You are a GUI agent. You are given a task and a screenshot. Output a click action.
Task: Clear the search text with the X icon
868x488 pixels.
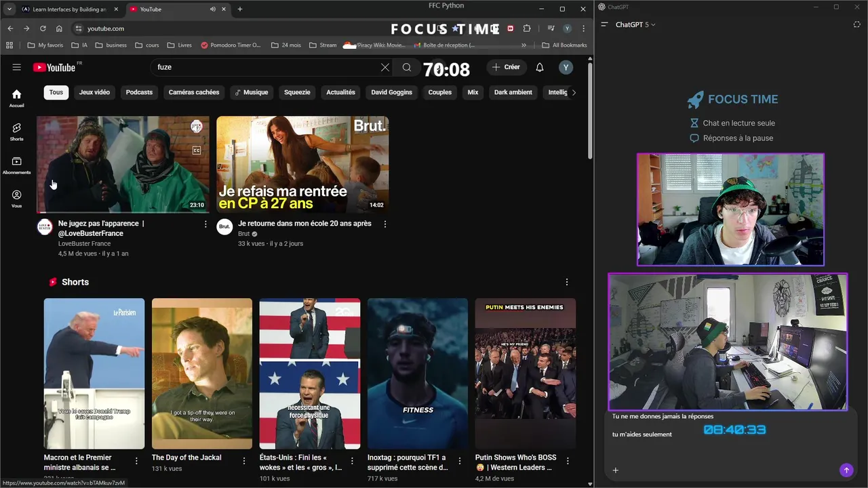click(x=385, y=67)
